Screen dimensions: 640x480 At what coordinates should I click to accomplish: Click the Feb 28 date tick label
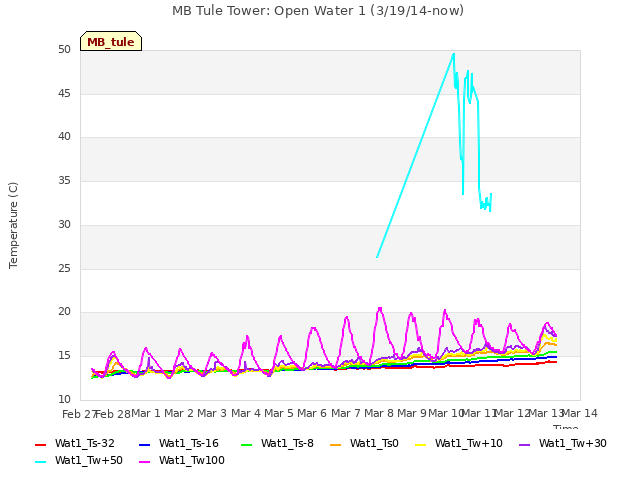(113, 414)
